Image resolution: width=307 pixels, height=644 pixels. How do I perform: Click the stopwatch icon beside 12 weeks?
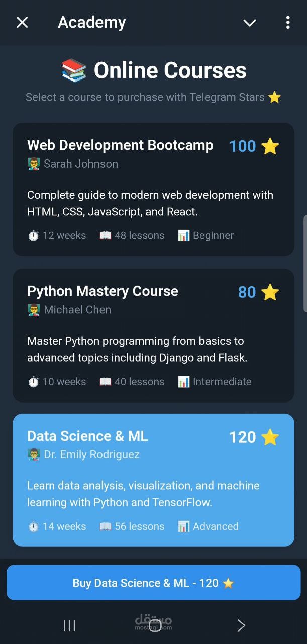tap(33, 236)
